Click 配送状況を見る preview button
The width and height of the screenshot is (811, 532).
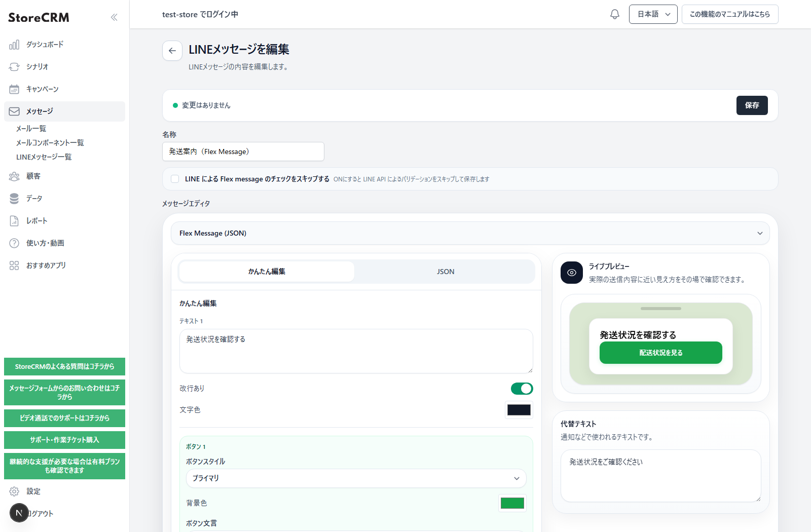[661, 353]
